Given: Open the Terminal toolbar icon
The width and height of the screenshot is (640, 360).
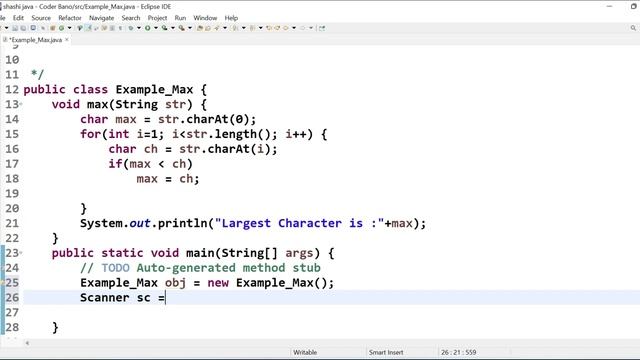Looking at the screenshot, I should click(x=33, y=28).
